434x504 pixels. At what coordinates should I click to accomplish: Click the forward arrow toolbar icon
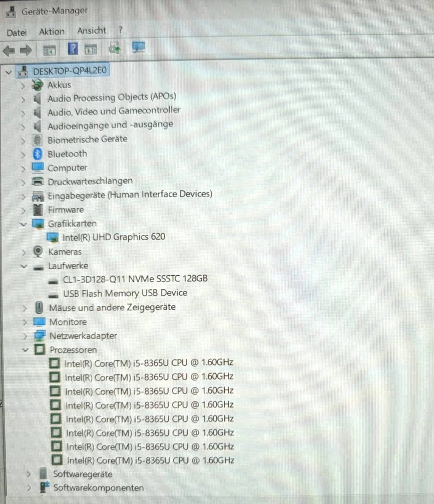[26, 50]
